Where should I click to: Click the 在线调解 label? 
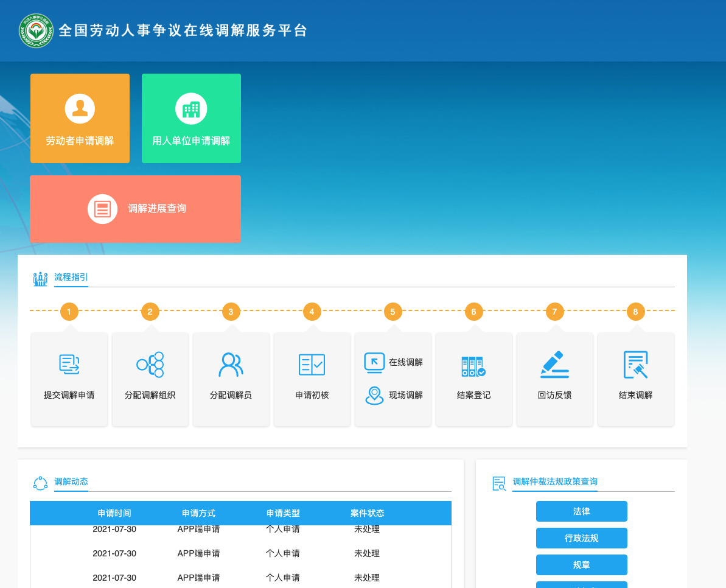click(406, 363)
